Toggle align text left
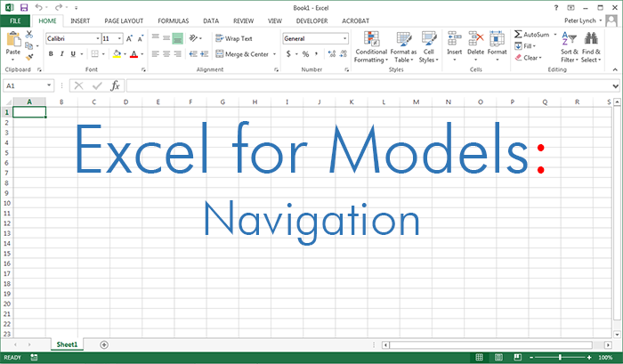 pos(156,53)
